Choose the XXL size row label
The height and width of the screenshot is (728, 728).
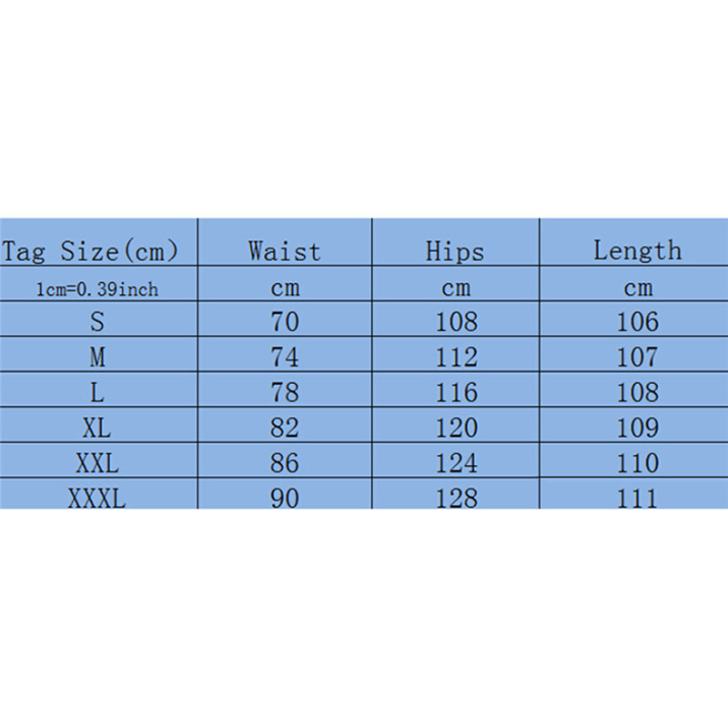[x=97, y=463]
